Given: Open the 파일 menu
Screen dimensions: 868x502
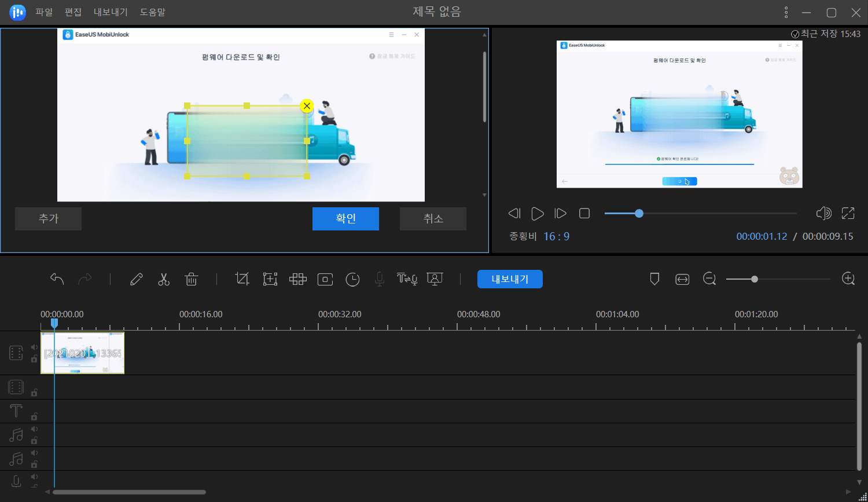Looking at the screenshot, I should click(44, 12).
